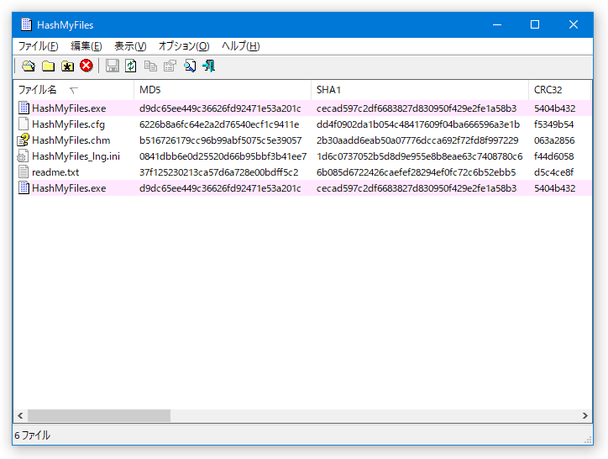
Task: Sort by the SHA1 column header
Action: (x=420, y=90)
